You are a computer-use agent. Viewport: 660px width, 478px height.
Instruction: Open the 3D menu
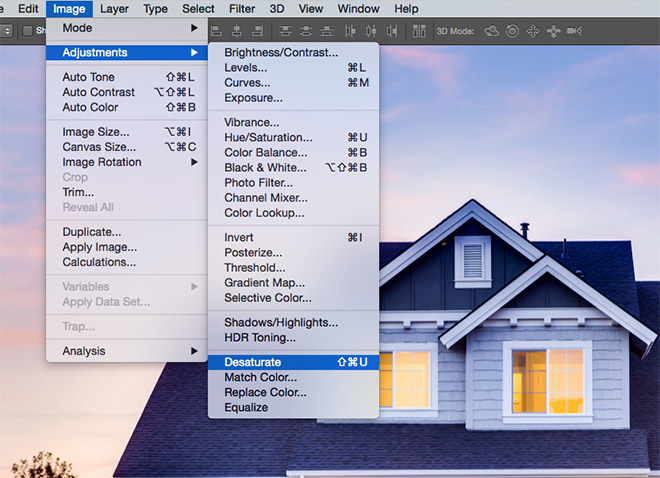[x=277, y=8]
